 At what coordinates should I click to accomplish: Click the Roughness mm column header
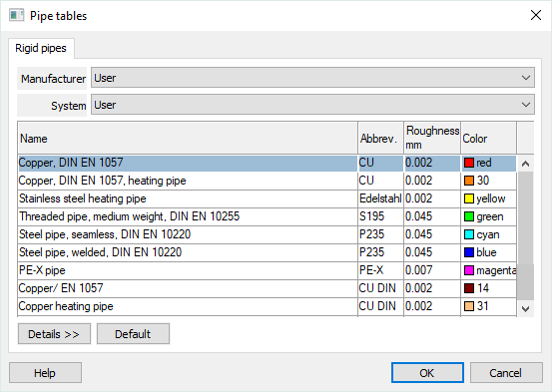(432, 138)
